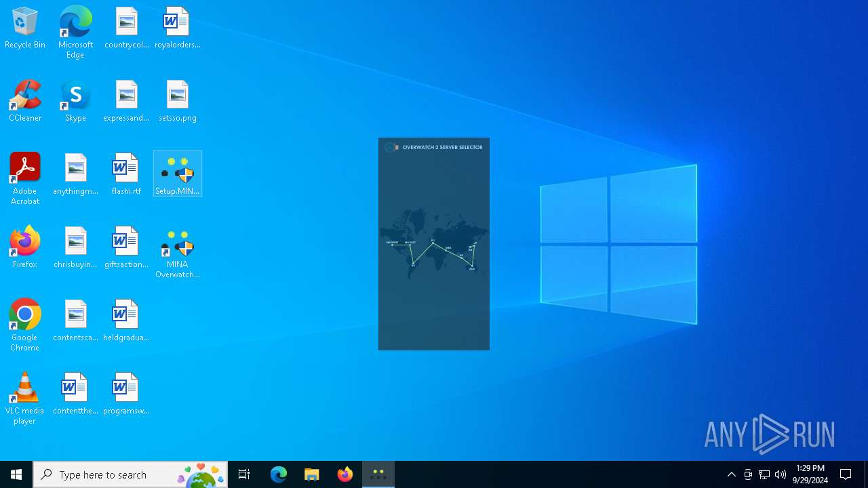Select the EU server node on map
Viewport: 868px width, 488px height.
pyautogui.click(x=433, y=241)
